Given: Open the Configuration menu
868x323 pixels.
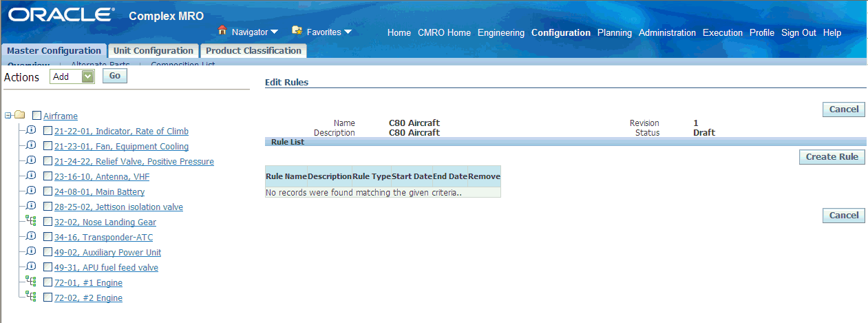Looking at the screenshot, I should point(561,32).
